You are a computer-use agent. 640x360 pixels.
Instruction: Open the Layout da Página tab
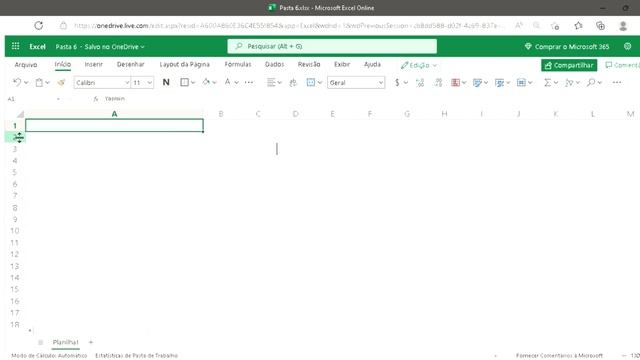184,64
